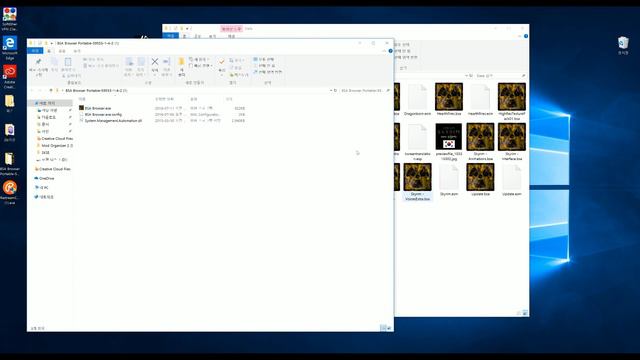This screenshot has height=360, width=640.
Task: Select HearthFires.esm in back window
Action: click(480, 100)
